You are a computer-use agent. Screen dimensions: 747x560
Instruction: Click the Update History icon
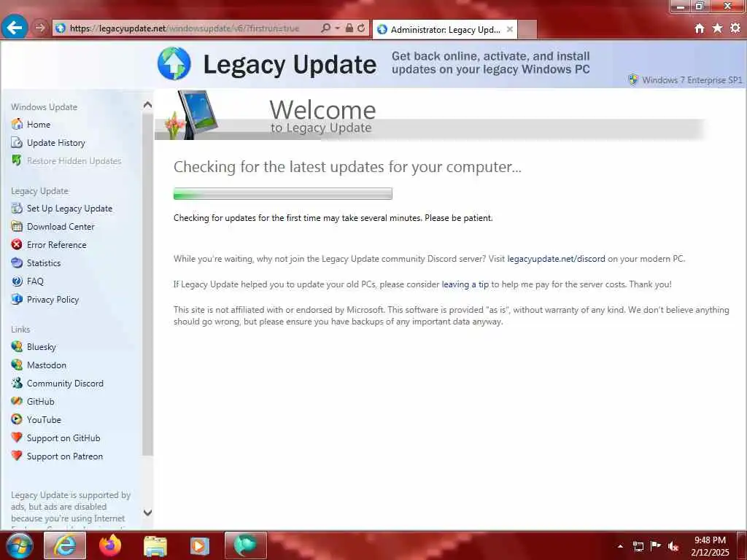click(x=17, y=142)
